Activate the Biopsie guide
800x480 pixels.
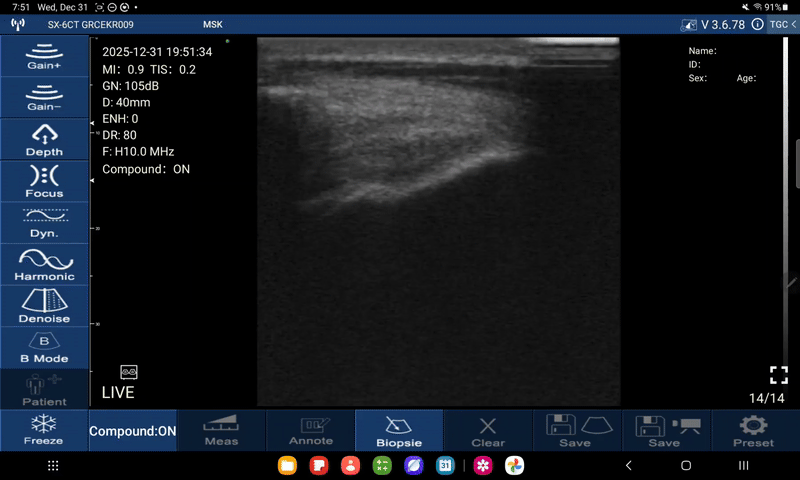click(x=399, y=431)
